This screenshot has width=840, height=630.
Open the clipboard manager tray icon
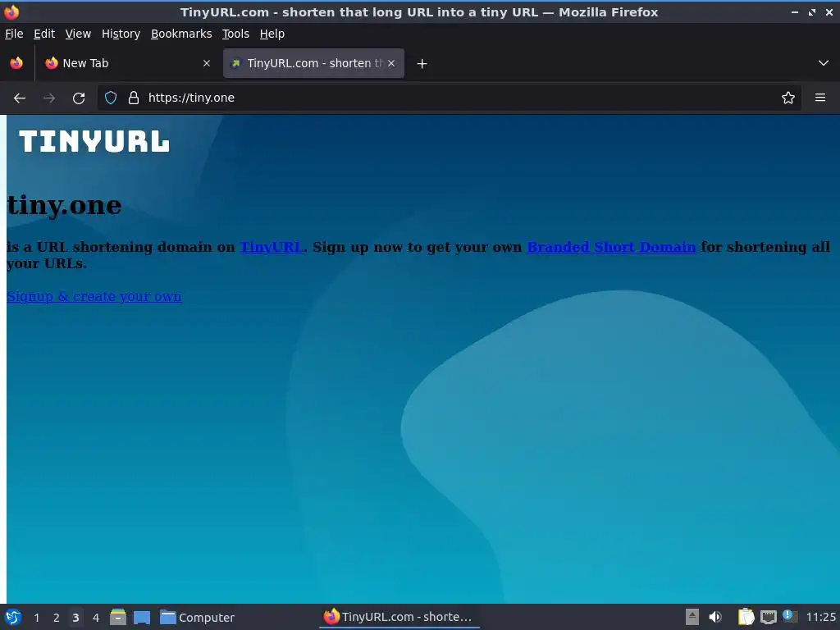pos(746,617)
